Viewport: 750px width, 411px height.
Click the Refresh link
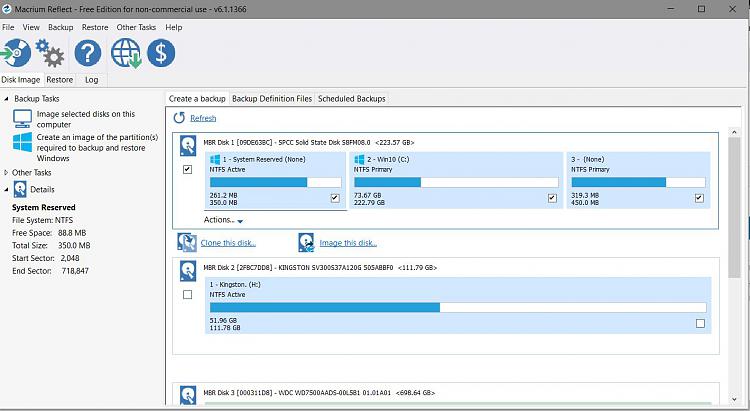click(203, 118)
